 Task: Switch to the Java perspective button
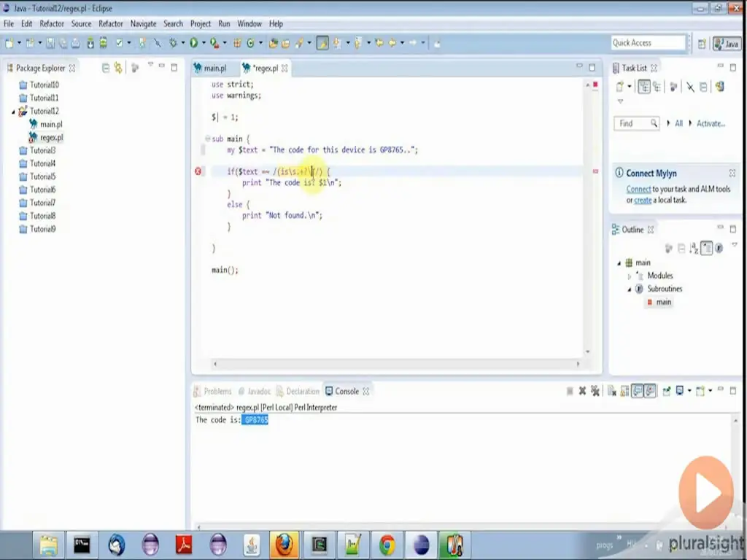(x=727, y=44)
